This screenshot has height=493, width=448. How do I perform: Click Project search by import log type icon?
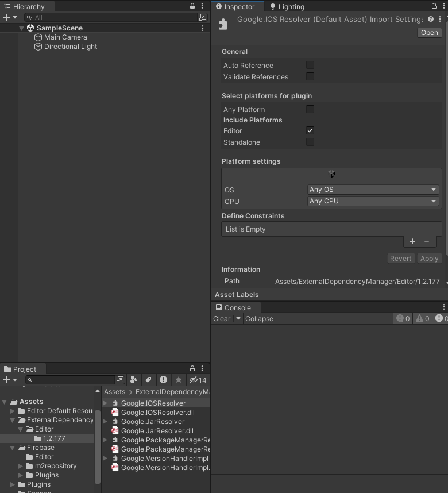pyautogui.click(x=163, y=380)
